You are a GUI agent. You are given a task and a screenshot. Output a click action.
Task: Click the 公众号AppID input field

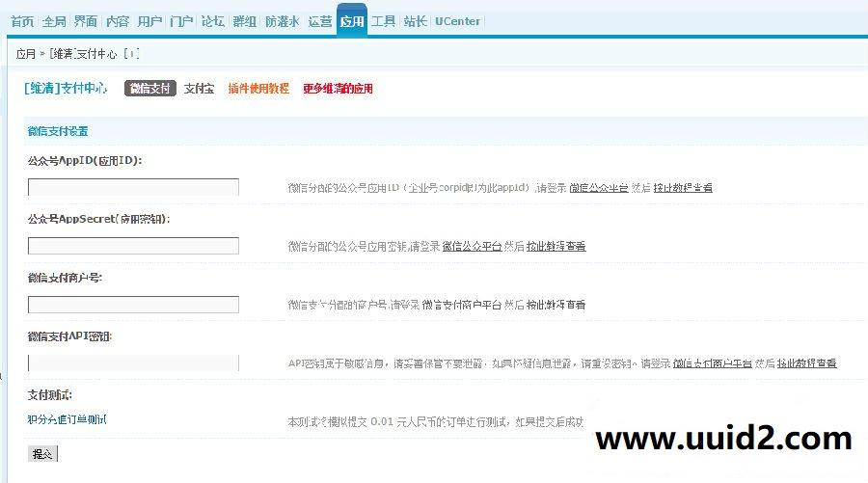point(133,187)
